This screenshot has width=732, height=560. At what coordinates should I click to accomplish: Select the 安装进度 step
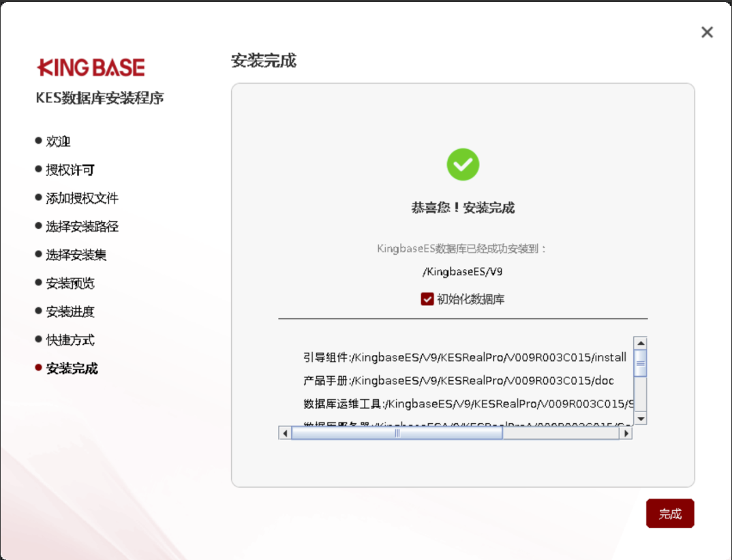pos(70,311)
